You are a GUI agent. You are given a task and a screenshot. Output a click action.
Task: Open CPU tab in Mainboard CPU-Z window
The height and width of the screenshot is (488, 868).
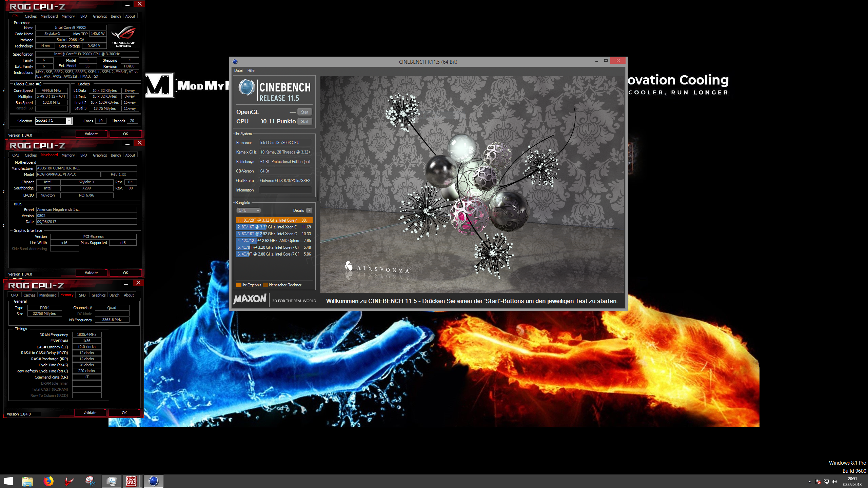(x=16, y=155)
